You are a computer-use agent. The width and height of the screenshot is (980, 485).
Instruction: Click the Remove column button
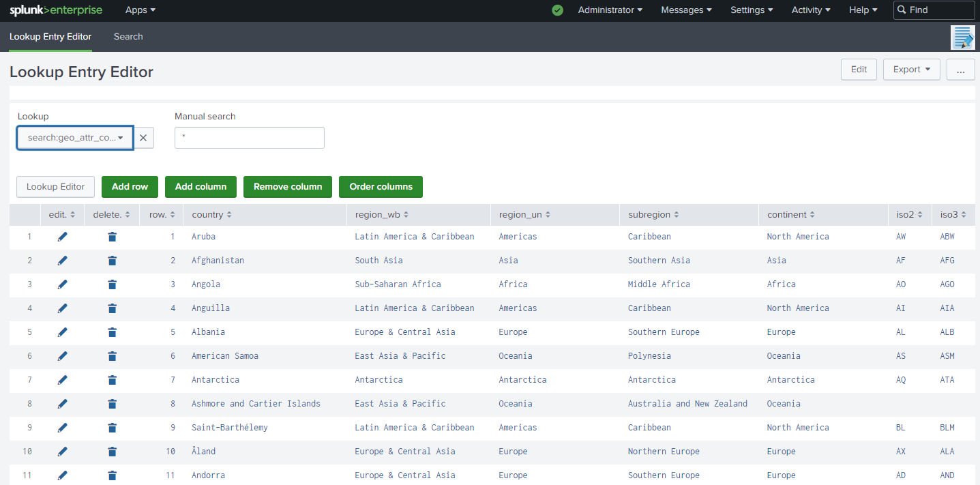[x=288, y=187]
